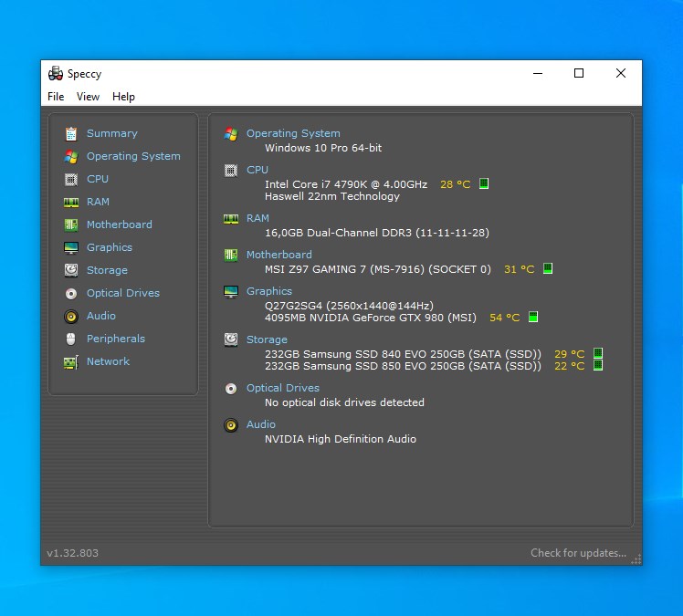Click the Storage hard drive icon in the sidebar
This screenshot has height=616, width=683.
tap(71, 270)
